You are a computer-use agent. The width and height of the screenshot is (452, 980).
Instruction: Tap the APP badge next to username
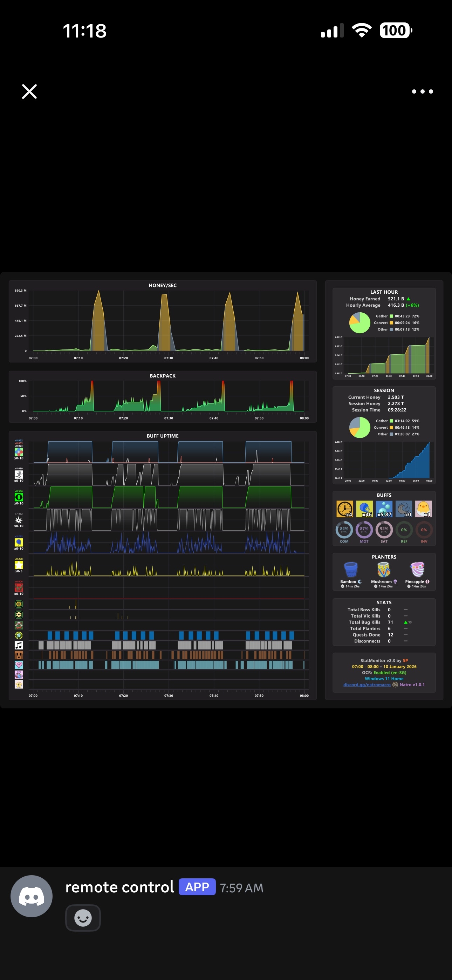click(x=197, y=887)
